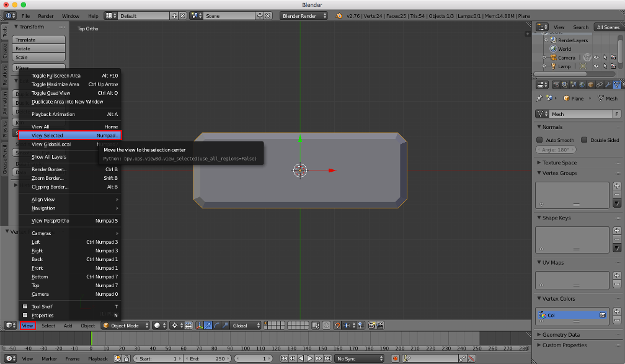
Task: Open the Global orientation dropdown
Action: pos(246,326)
